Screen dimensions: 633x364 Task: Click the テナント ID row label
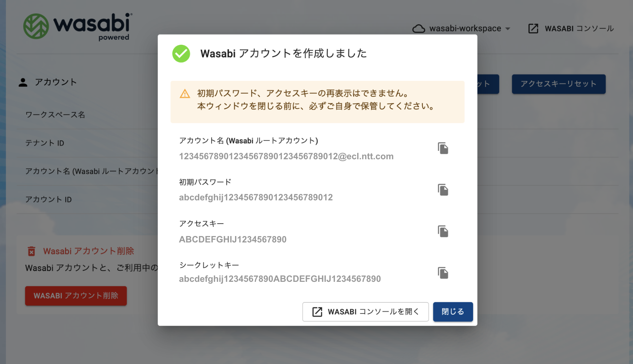[45, 143]
